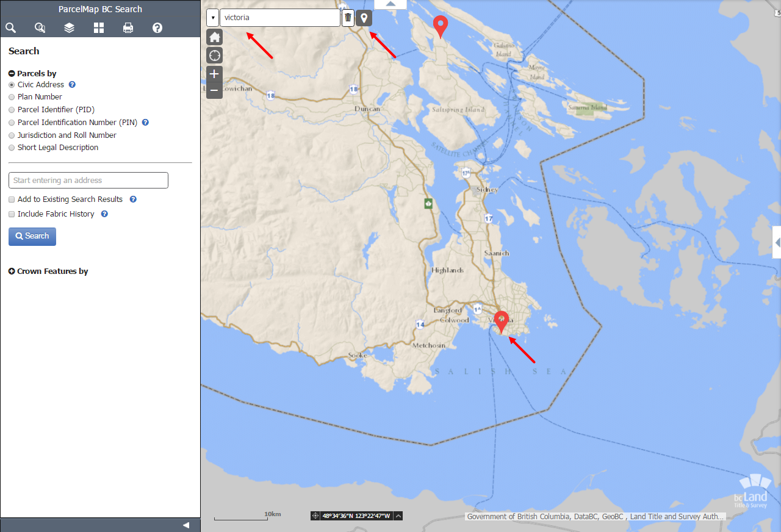This screenshot has width=781, height=532.
Task: Open dropdown arrow left of victoria search
Action: coord(212,18)
